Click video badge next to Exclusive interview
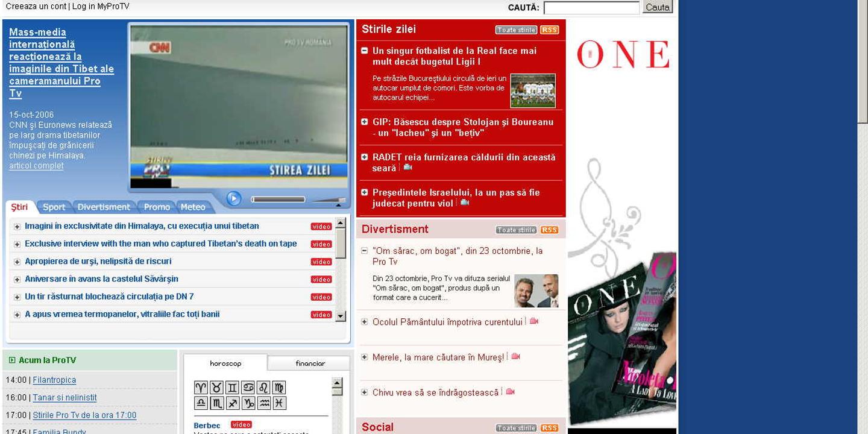This screenshot has width=868, height=434. click(x=321, y=244)
